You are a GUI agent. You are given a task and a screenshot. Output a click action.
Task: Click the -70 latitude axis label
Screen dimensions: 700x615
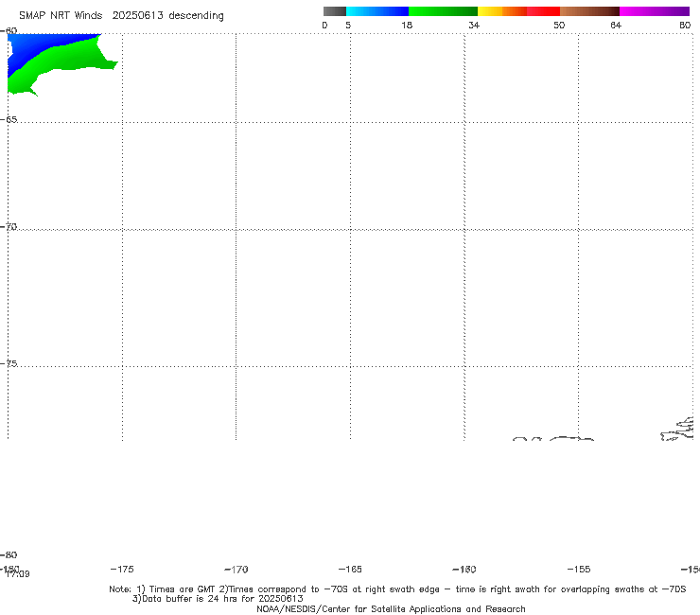pos(9,227)
